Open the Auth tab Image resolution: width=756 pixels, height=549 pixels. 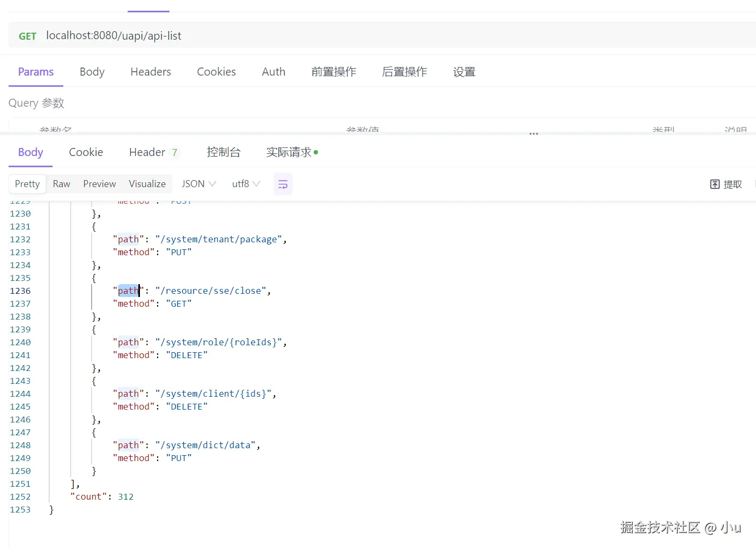pyautogui.click(x=273, y=72)
